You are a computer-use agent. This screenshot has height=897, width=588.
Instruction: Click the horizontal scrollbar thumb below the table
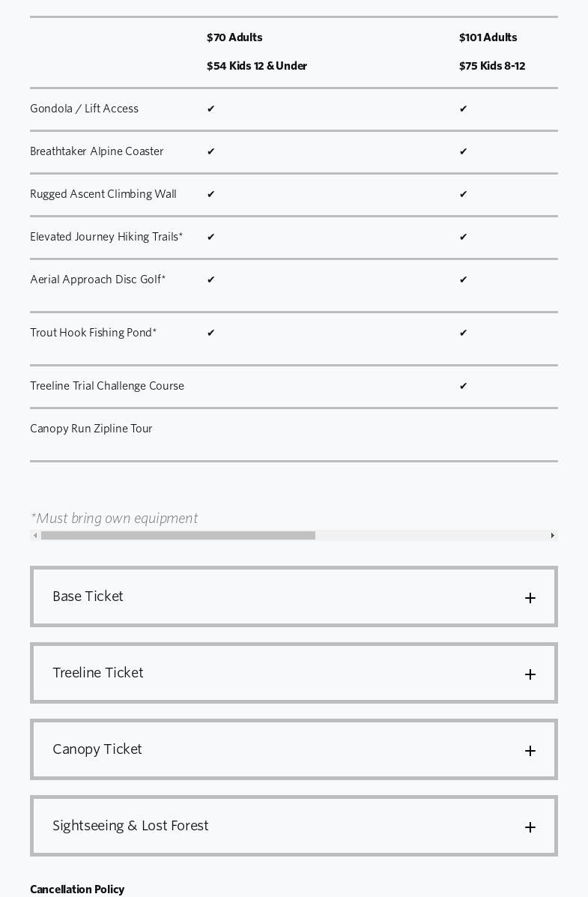(x=178, y=536)
